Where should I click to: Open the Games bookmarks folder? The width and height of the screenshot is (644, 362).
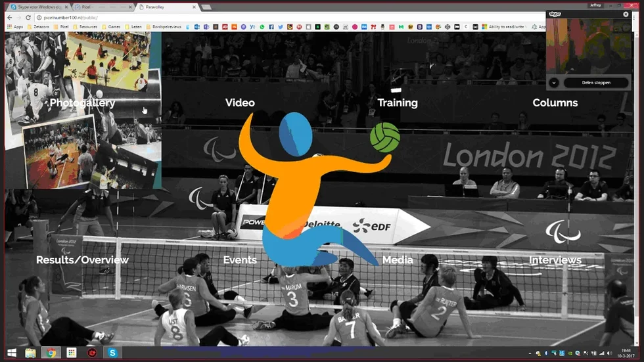coord(111,27)
